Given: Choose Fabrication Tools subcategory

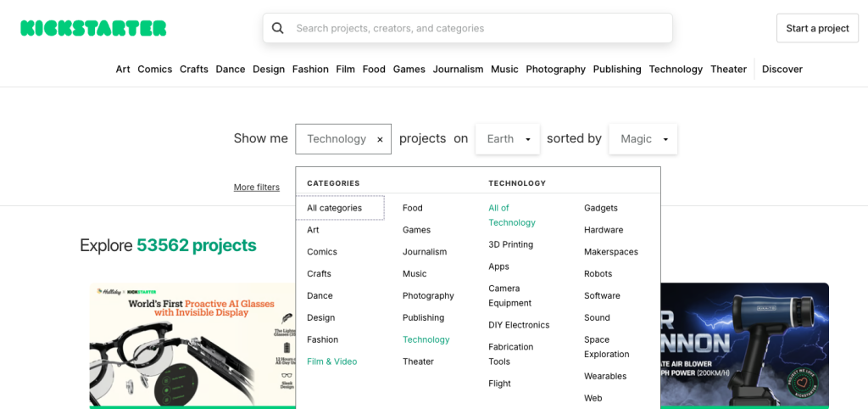Looking at the screenshot, I should (511, 354).
